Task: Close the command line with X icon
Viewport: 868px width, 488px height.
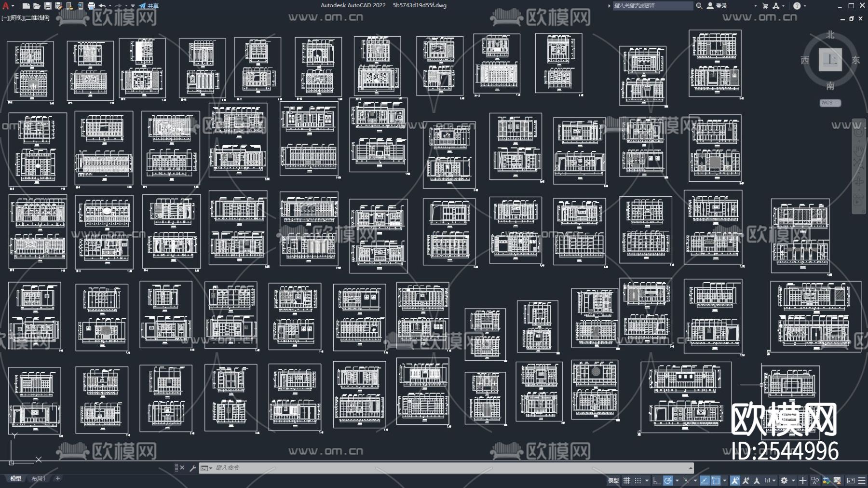Action: (182, 468)
